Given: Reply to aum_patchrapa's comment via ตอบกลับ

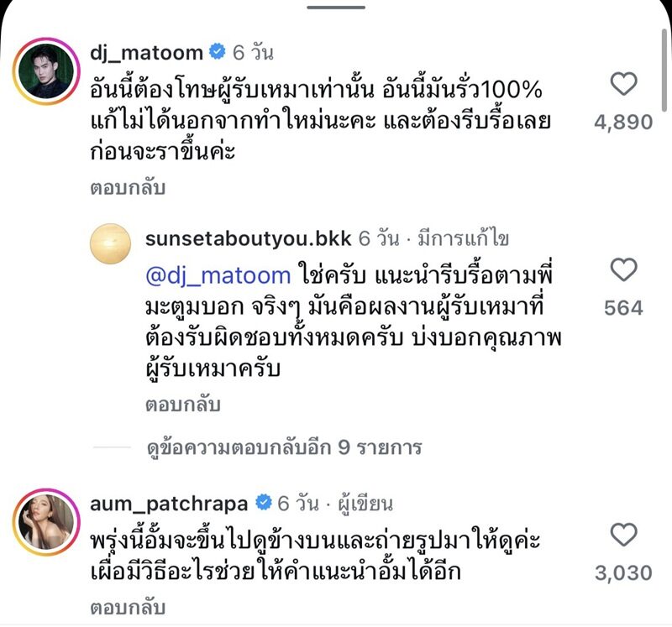Looking at the screenshot, I should (x=128, y=608).
